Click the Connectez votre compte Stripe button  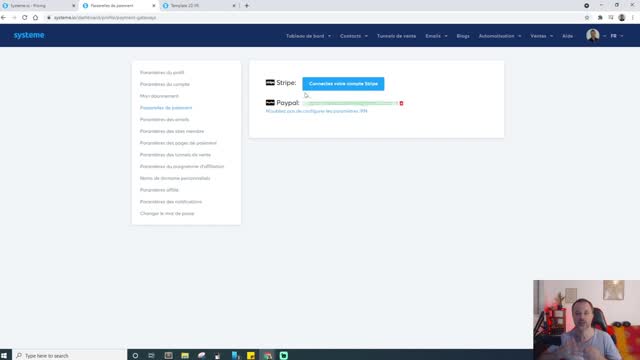click(343, 84)
